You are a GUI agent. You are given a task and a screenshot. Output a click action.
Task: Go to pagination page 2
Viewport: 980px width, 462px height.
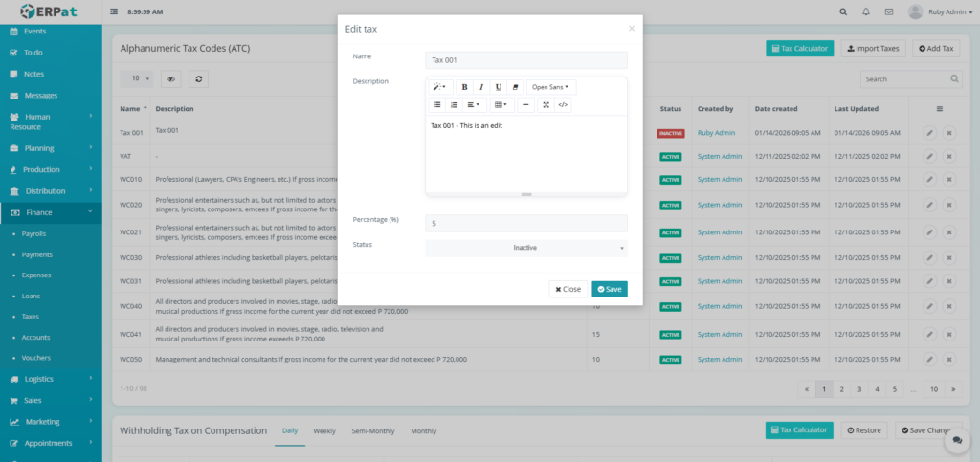click(x=842, y=389)
